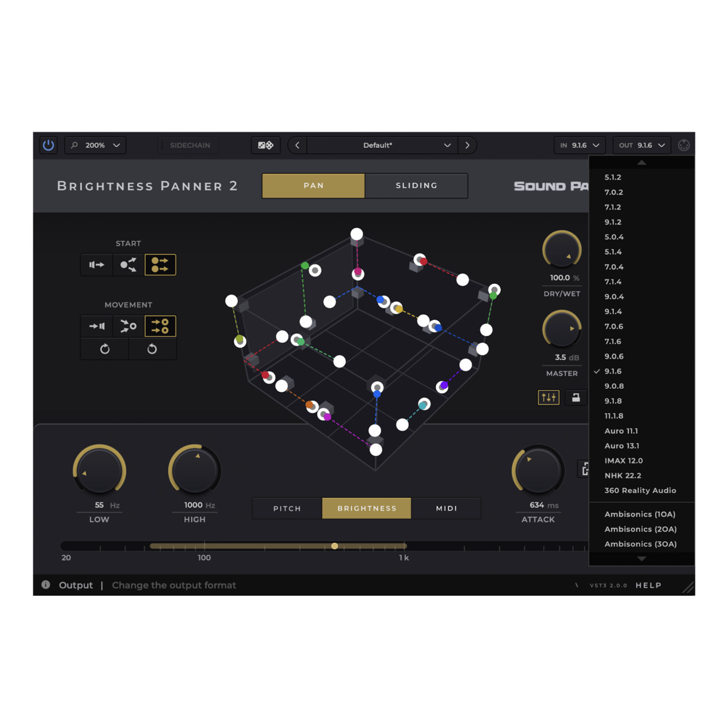
Task: Click the format list scroll-up arrow
Action: click(x=641, y=163)
